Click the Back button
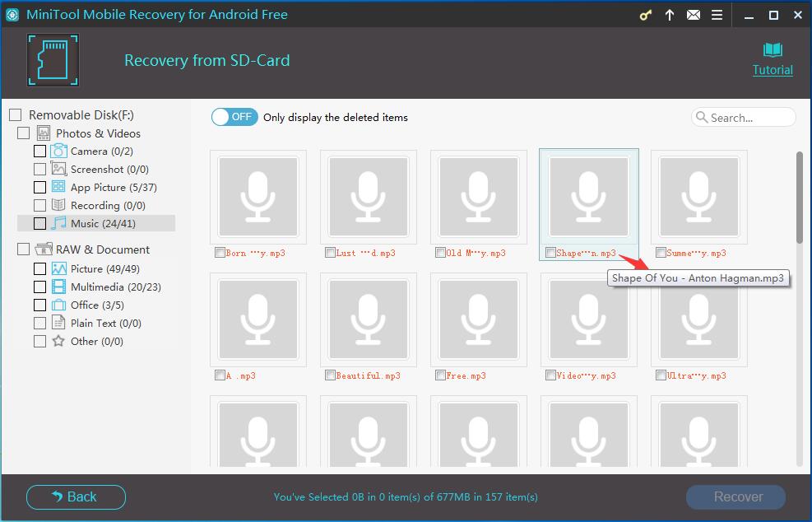 [x=76, y=496]
